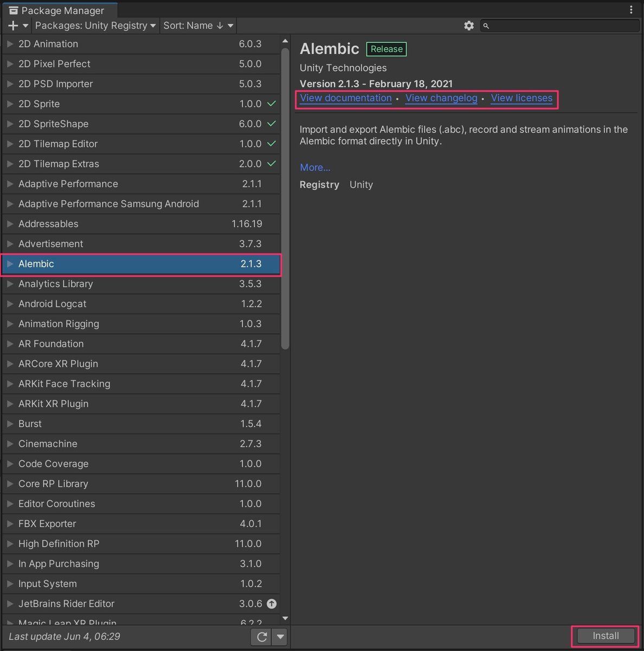
Task: Expand the Cinemachine package arrow
Action: pyautogui.click(x=10, y=444)
